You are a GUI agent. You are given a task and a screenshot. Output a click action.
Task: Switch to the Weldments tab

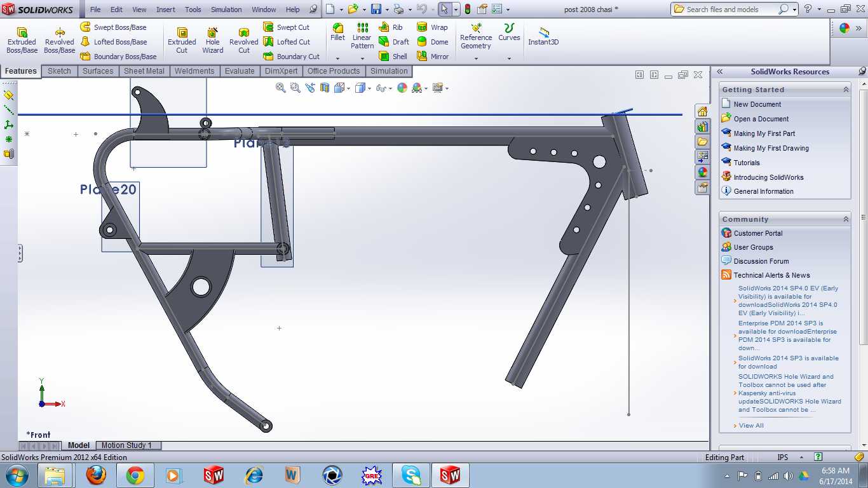click(194, 71)
